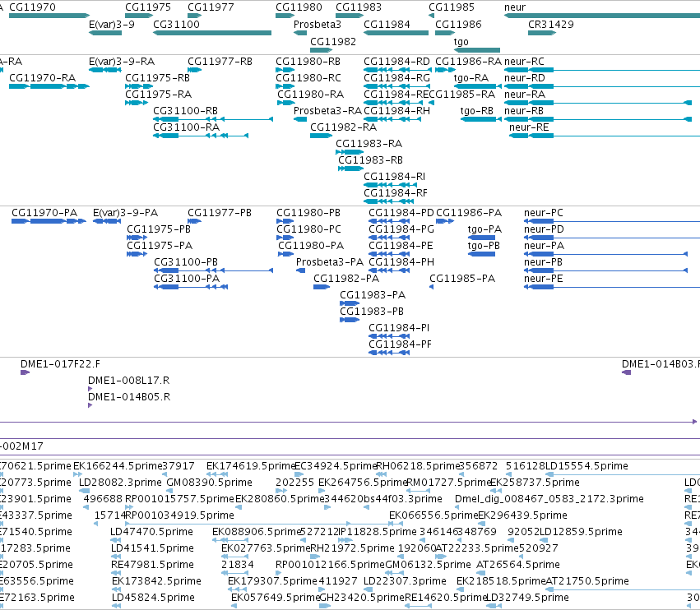
Task: Click the neur gene bar
Action: coord(602,16)
